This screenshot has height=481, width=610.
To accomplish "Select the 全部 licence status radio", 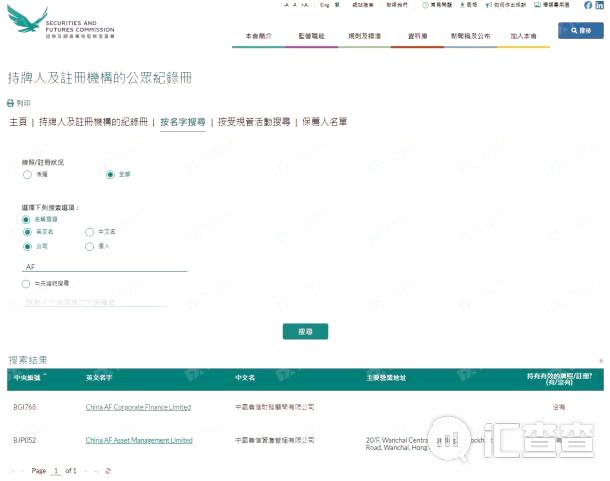I will (110, 174).
